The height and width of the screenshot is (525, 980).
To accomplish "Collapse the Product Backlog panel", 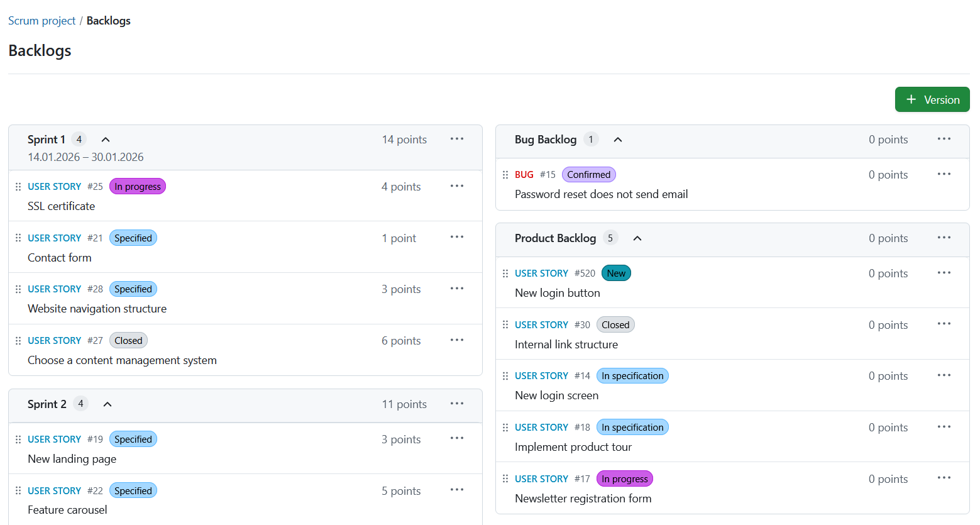I will tap(637, 238).
